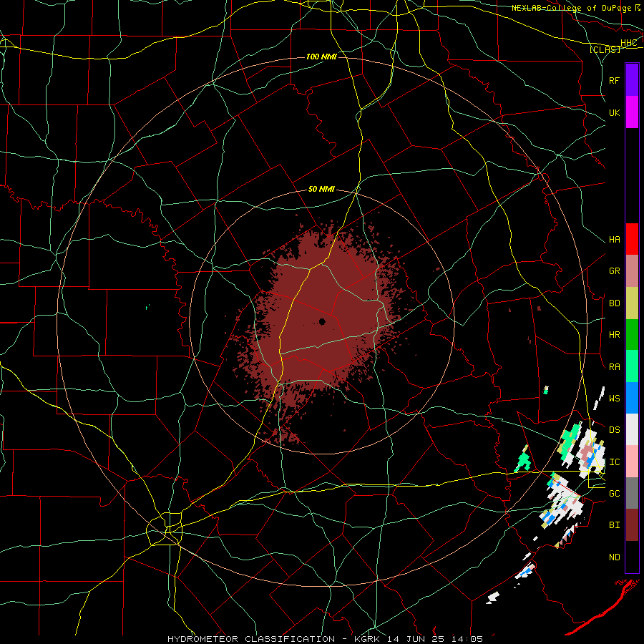Click the BI brown legend swatch

[x=632, y=525]
